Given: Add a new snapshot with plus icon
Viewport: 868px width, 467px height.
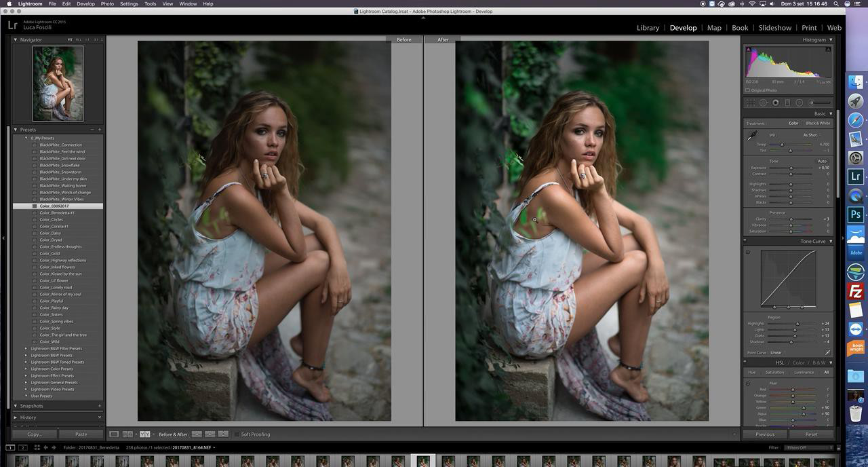Looking at the screenshot, I should 100,406.
